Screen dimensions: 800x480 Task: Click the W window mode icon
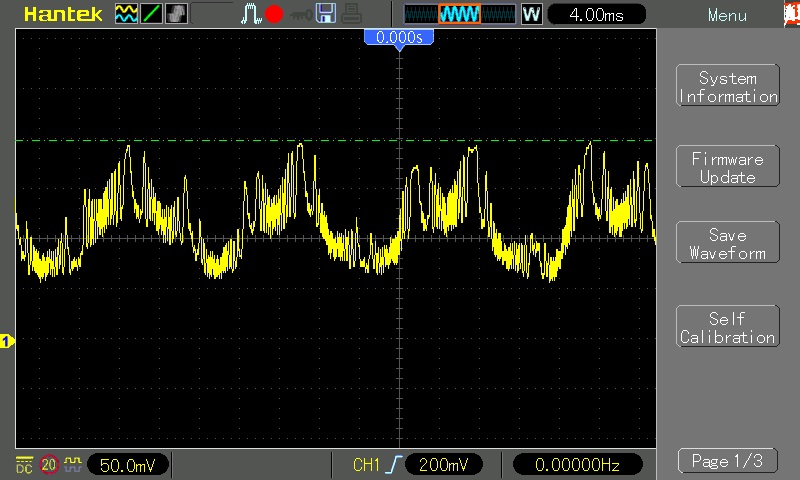[531, 14]
